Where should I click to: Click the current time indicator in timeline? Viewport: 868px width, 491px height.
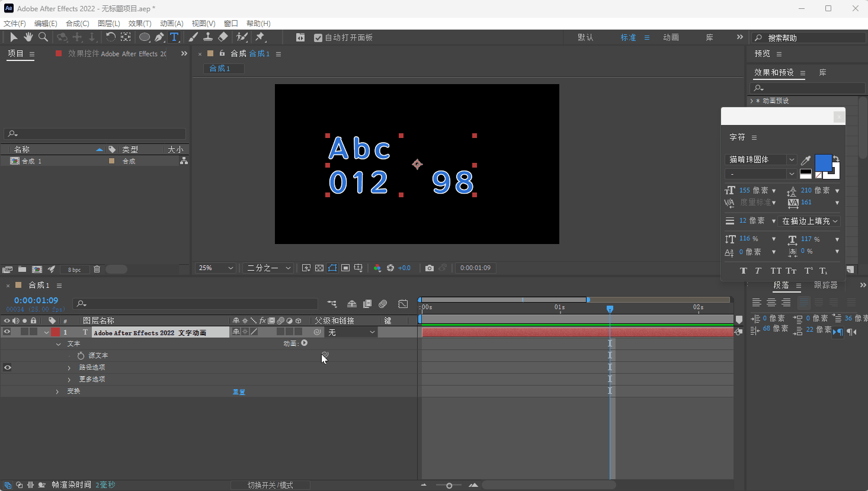[610, 309]
